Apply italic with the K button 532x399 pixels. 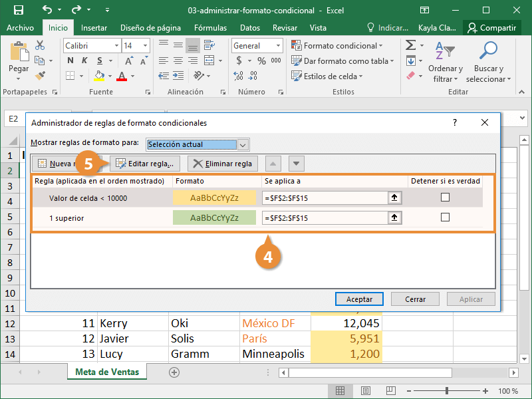[84, 61]
